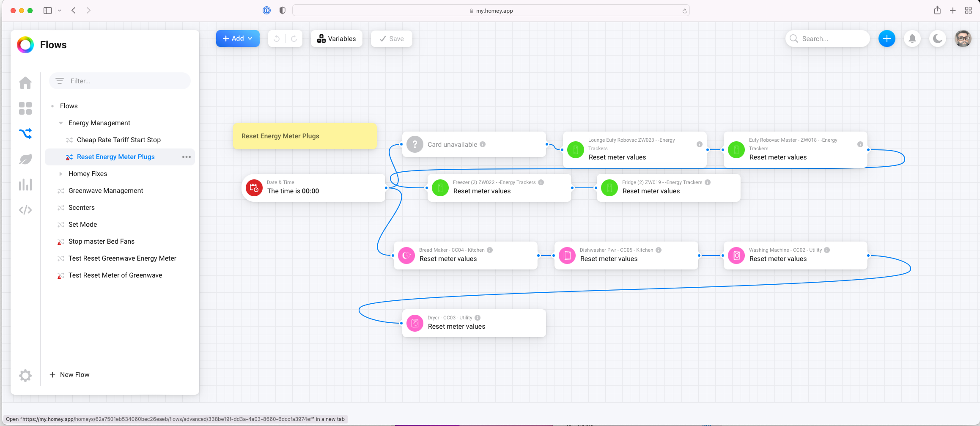Go back in Safari
This screenshot has height=426, width=980.
click(74, 11)
